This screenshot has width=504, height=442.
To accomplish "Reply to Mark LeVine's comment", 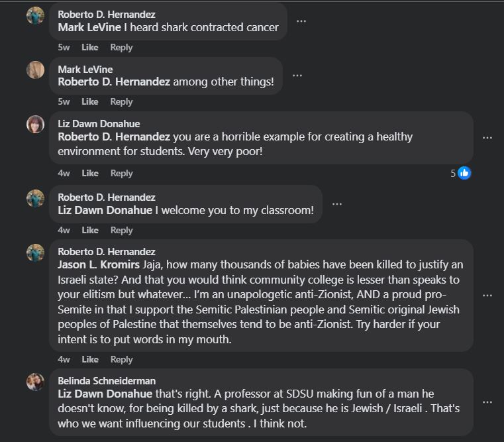I will (121, 101).
